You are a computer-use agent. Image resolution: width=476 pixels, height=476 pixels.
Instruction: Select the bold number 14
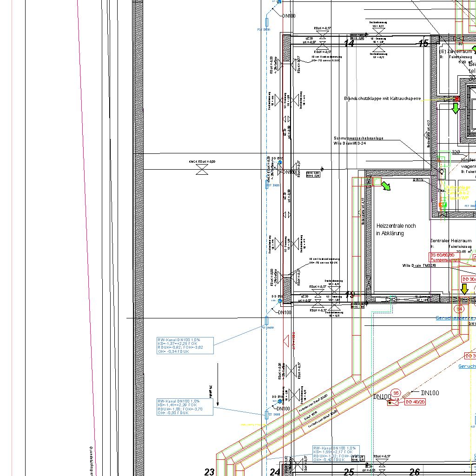click(x=349, y=43)
